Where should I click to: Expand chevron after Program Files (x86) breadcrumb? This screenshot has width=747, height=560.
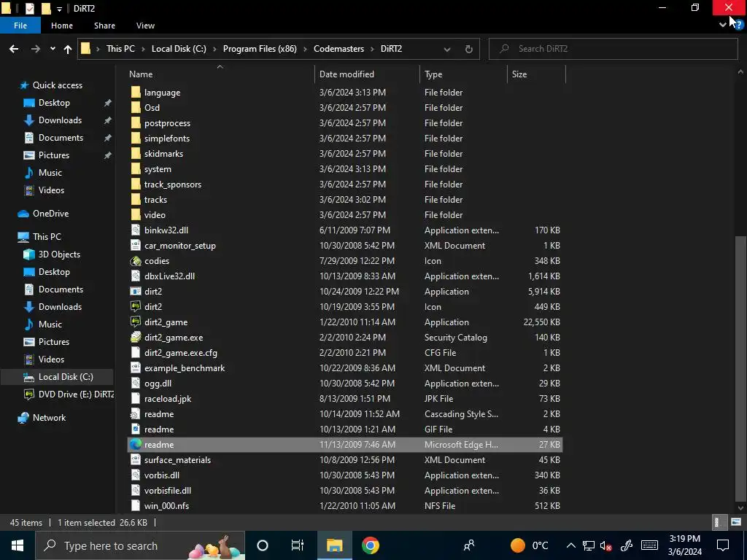pyautogui.click(x=305, y=49)
